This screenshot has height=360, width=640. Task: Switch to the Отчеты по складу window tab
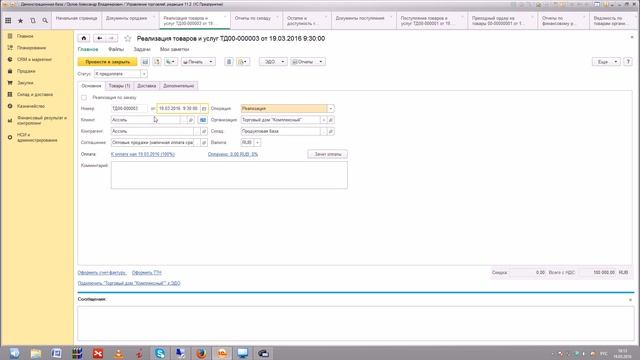256,20
